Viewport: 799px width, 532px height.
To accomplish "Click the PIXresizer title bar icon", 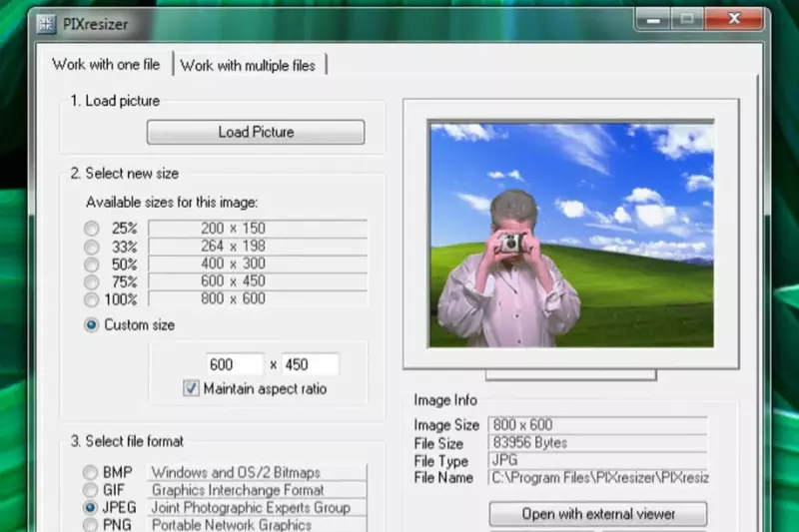I will (47, 24).
